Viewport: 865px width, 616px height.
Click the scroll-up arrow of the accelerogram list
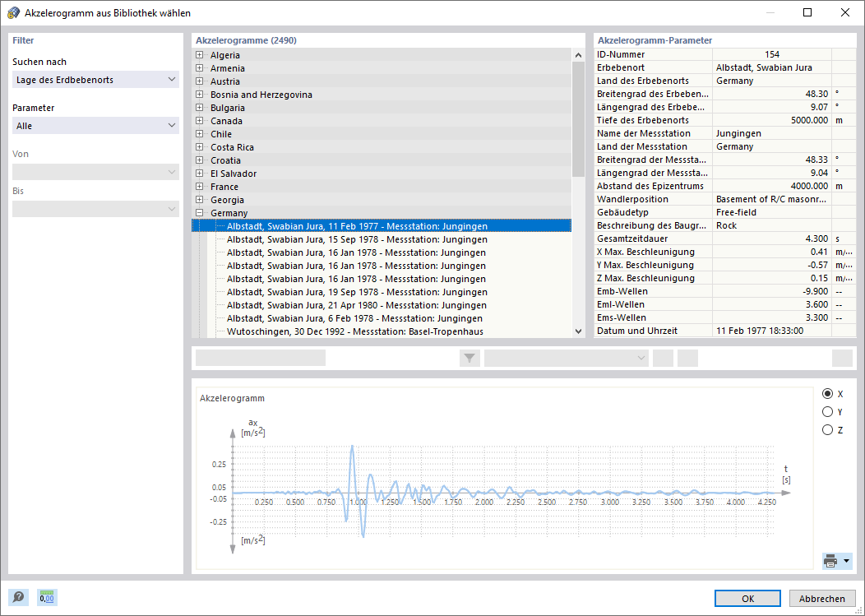click(x=578, y=54)
